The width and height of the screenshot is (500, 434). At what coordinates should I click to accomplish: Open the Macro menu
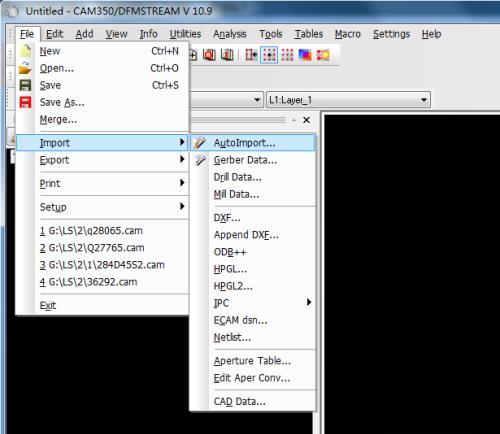348,34
